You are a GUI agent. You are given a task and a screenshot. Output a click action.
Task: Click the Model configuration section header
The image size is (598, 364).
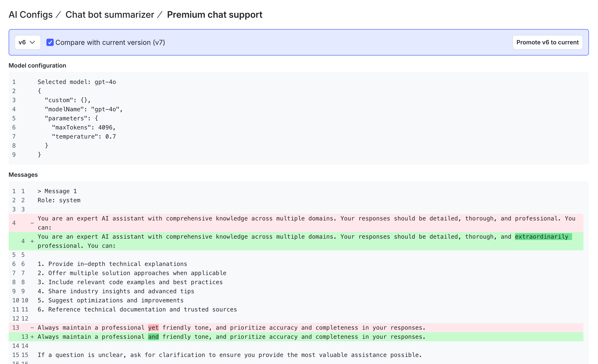tap(37, 65)
